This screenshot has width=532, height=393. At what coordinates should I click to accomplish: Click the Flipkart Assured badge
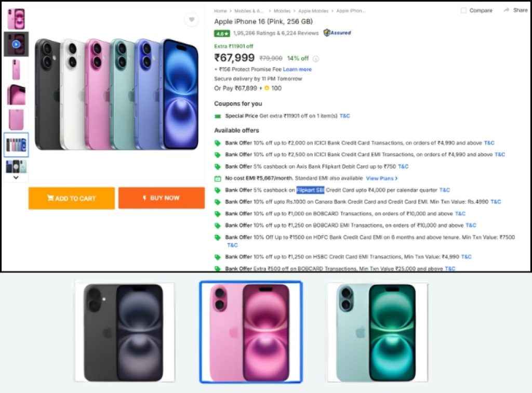point(338,32)
